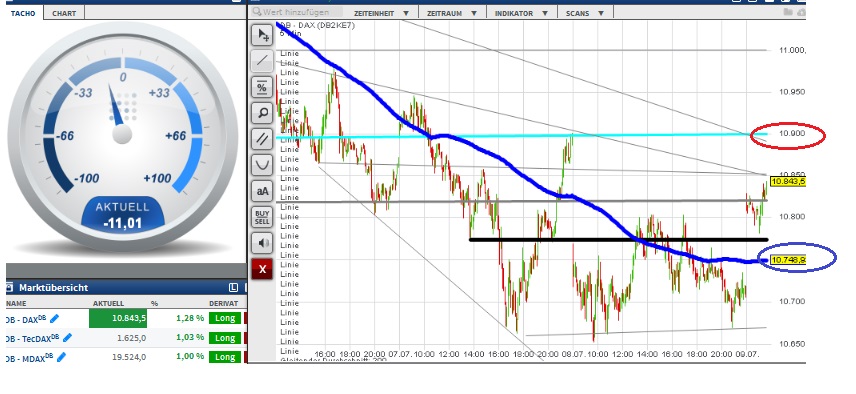
Task: Open the ZEITRAUM dropdown
Action: 451,13
